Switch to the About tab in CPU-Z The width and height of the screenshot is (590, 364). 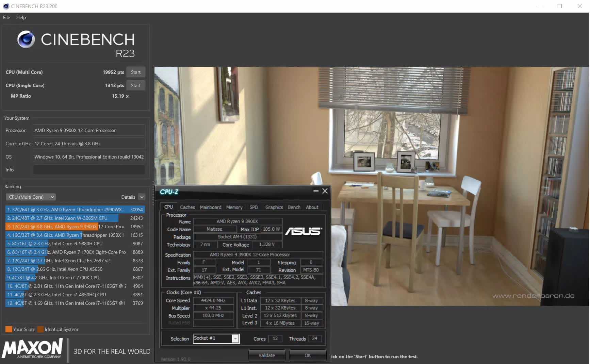pyautogui.click(x=312, y=207)
